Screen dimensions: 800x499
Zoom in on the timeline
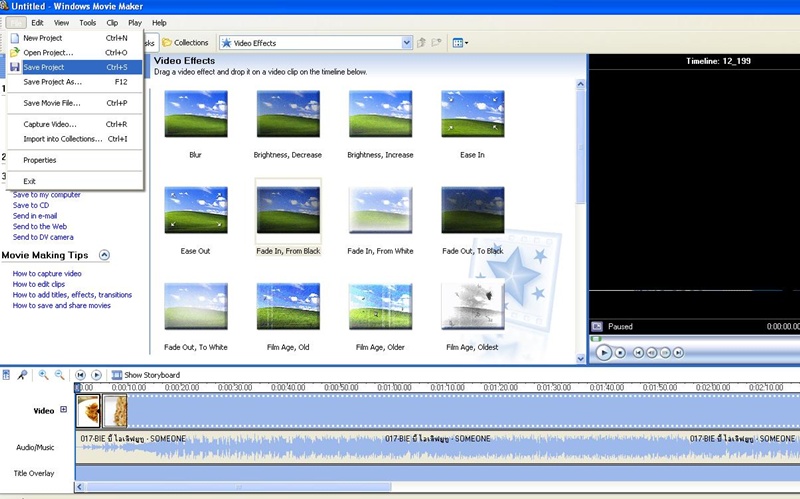coord(43,375)
